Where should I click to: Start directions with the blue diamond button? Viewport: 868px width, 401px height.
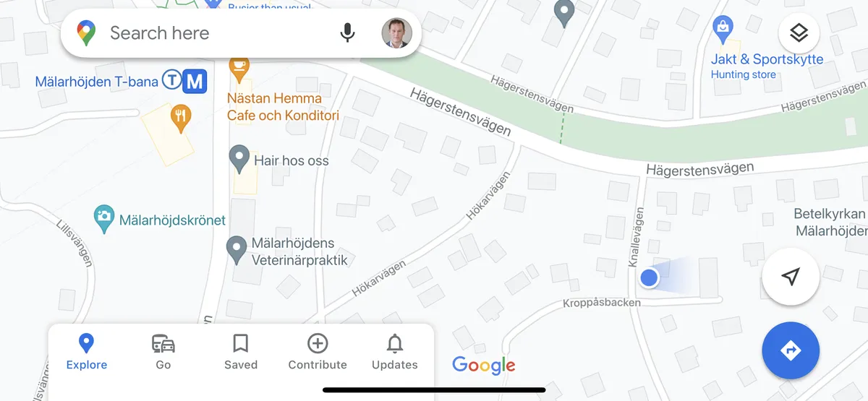791,350
